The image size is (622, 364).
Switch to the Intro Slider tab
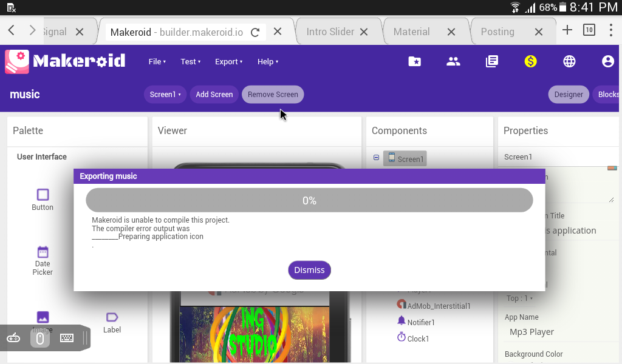[x=330, y=32]
